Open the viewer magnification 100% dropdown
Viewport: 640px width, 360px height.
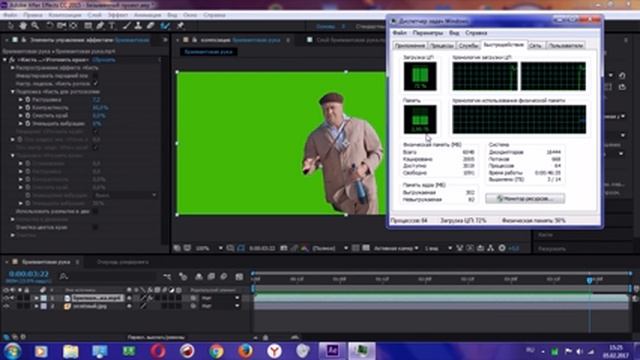pos(208,248)
